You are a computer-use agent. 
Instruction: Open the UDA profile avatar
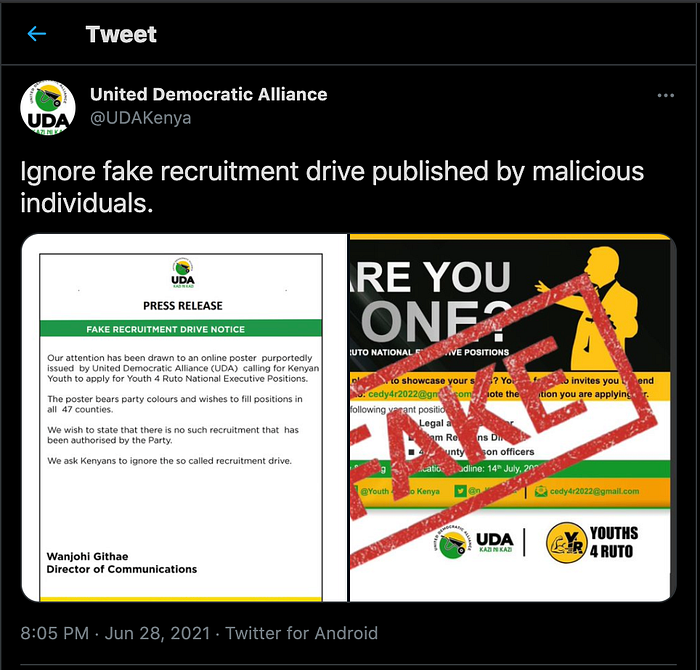tap(48, 108)
